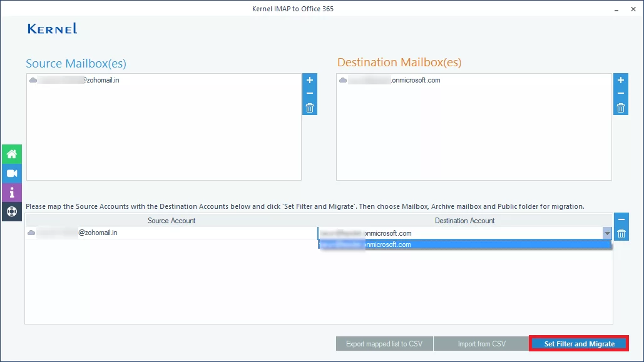Remove a destination mailbox using the minus icon
This screenshot has width=644, height=362.
(x=620, y=93)
